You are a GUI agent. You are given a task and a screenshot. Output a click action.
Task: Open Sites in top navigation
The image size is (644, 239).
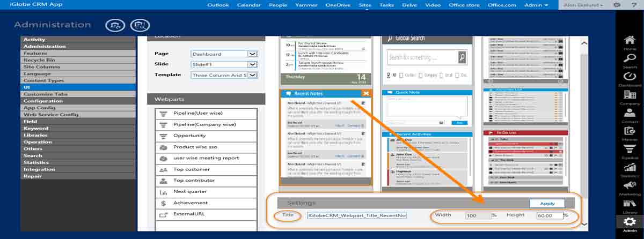click(x=365, y=5)
